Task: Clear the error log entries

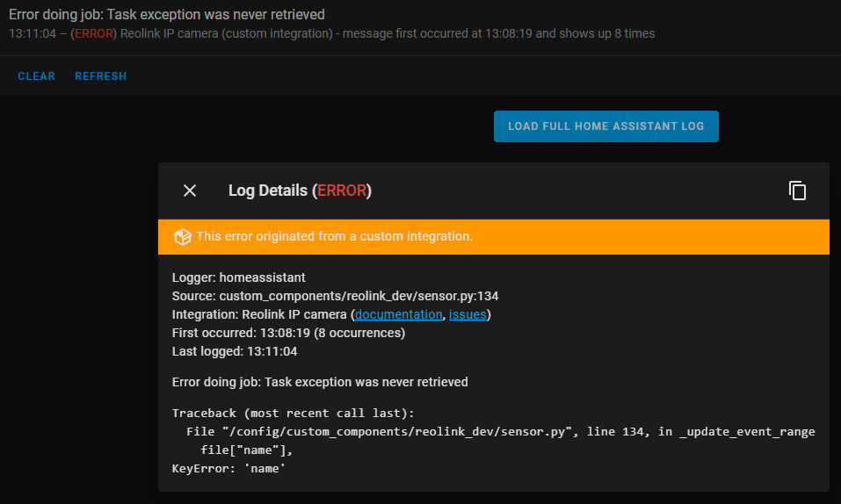Action: tap(37, 76)
